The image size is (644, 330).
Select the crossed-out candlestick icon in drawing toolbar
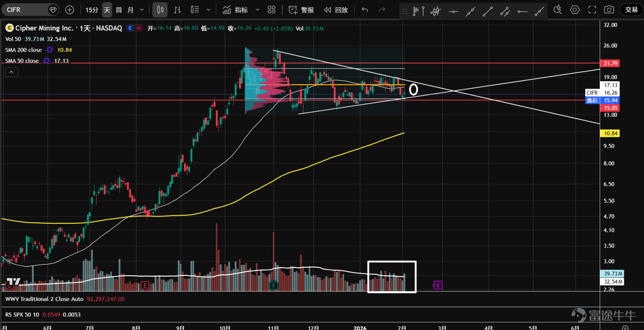pyautogui.click(x=436, y=11)
